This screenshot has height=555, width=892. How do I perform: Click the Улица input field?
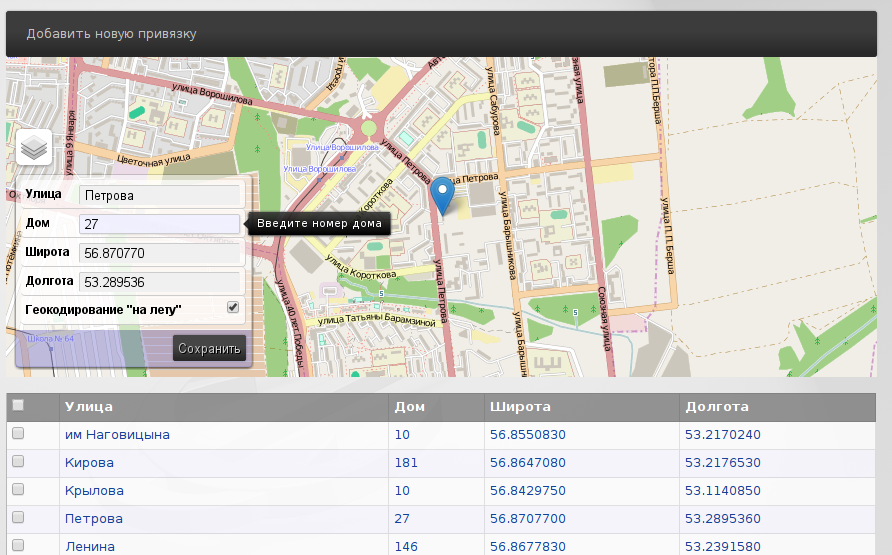[x=160, y=195]
